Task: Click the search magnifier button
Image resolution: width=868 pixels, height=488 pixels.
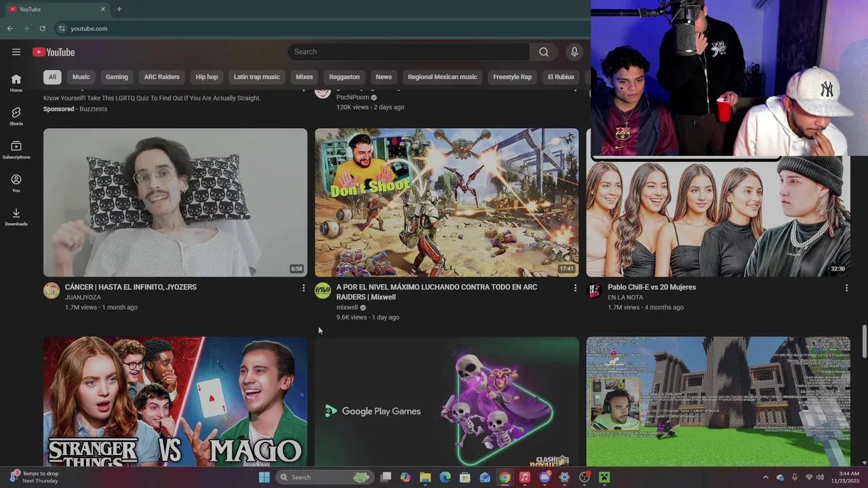Action: point(544,52)
